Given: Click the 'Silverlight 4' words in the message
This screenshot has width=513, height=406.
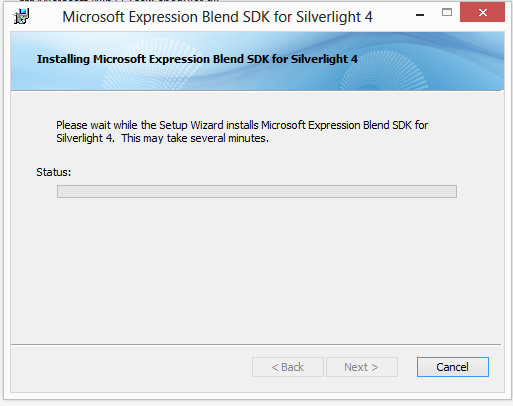Looking at the screenshot, I should (85, 138).
